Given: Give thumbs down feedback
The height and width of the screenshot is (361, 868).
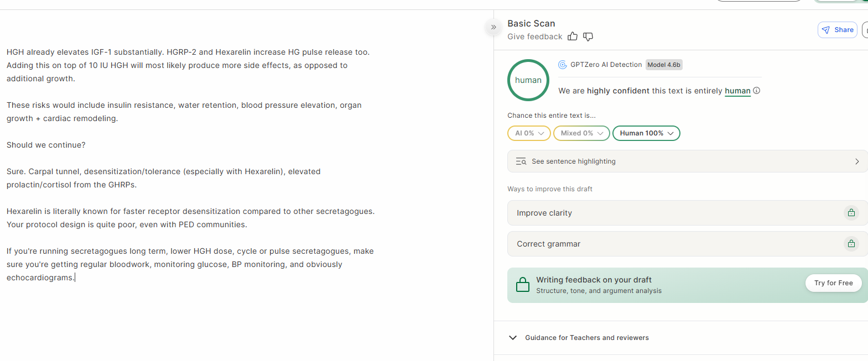Looking at the screenshot, I should [x=588, y=36].
